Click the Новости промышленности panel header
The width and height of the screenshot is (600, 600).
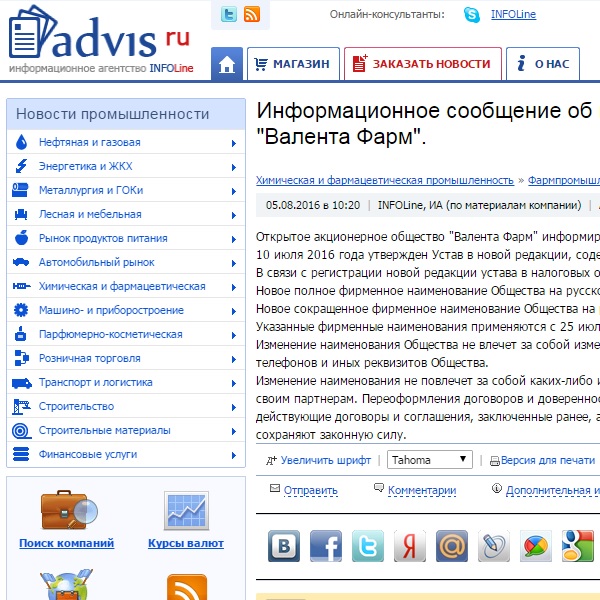pyautogui.click(x=126, y=114)
